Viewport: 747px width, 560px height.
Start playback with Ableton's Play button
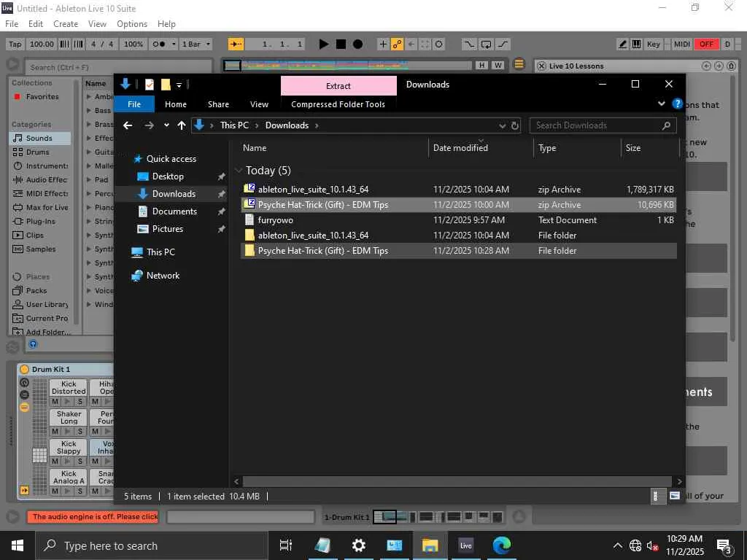click(x=323, y=44)
